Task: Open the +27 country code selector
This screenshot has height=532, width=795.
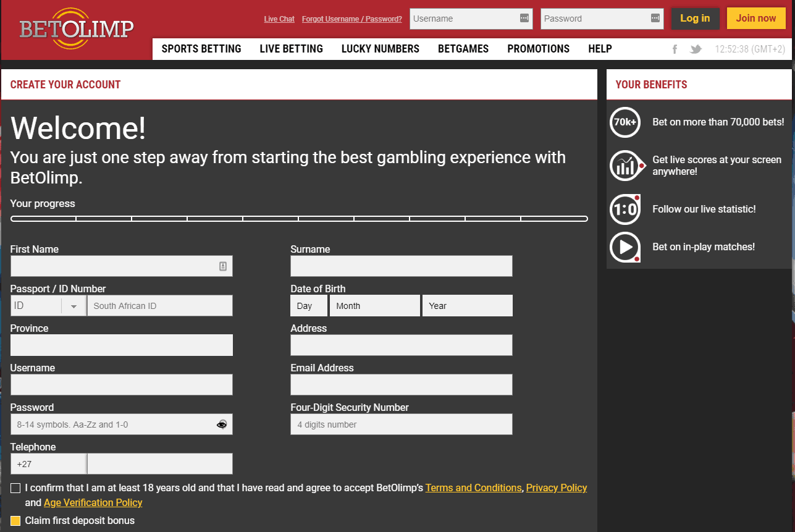Action: pyautogui.click(x=49, y=464)
